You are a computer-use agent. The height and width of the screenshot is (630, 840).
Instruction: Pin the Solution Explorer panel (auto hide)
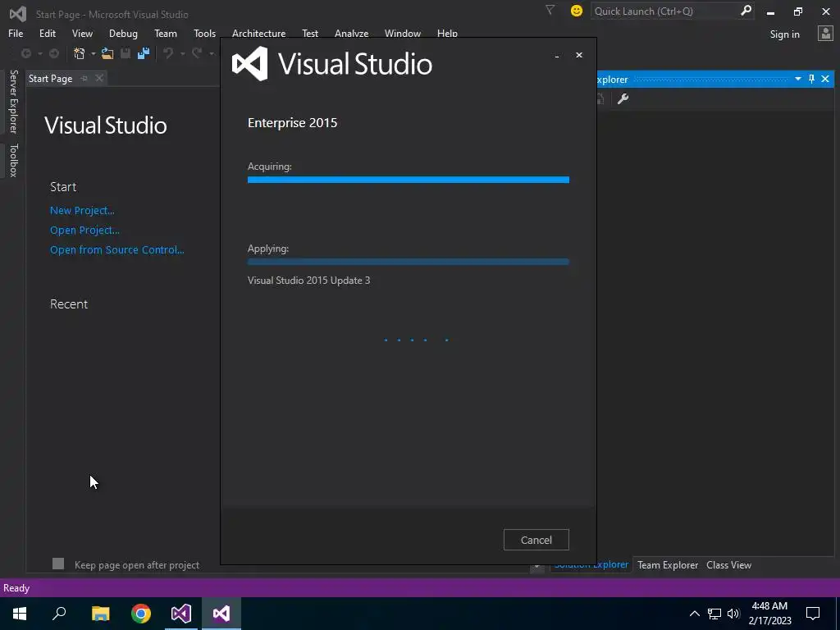(x=811, y=79)
